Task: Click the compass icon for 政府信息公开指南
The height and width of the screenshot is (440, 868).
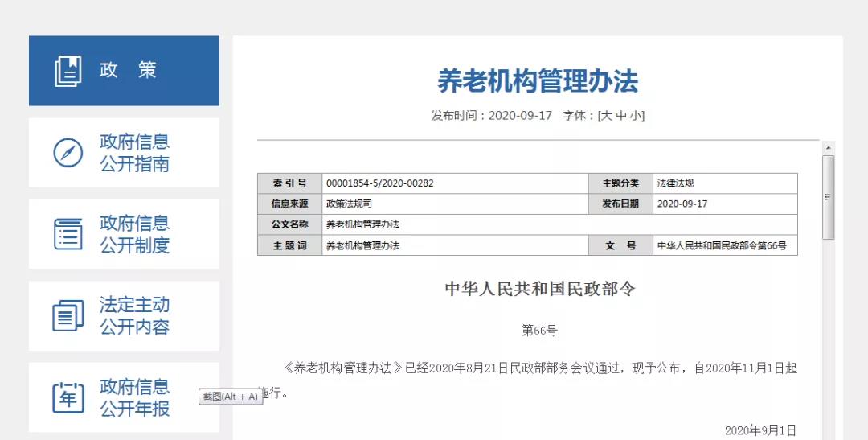Action: pyautogui.click(x=68, y=153)
